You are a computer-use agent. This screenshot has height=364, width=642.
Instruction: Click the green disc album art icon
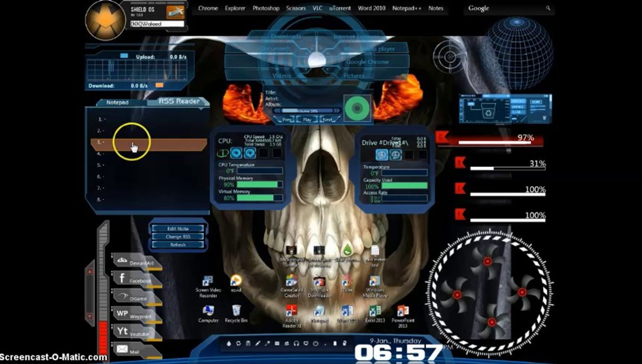coord(357,108)
